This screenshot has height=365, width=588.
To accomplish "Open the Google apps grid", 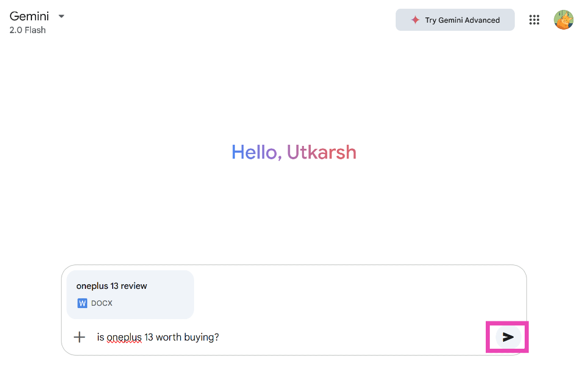I will click(x=534, y=20).
